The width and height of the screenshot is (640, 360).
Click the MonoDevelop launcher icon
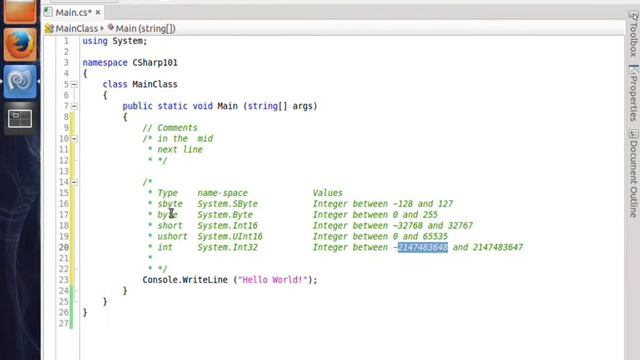[x=20, y=82]
